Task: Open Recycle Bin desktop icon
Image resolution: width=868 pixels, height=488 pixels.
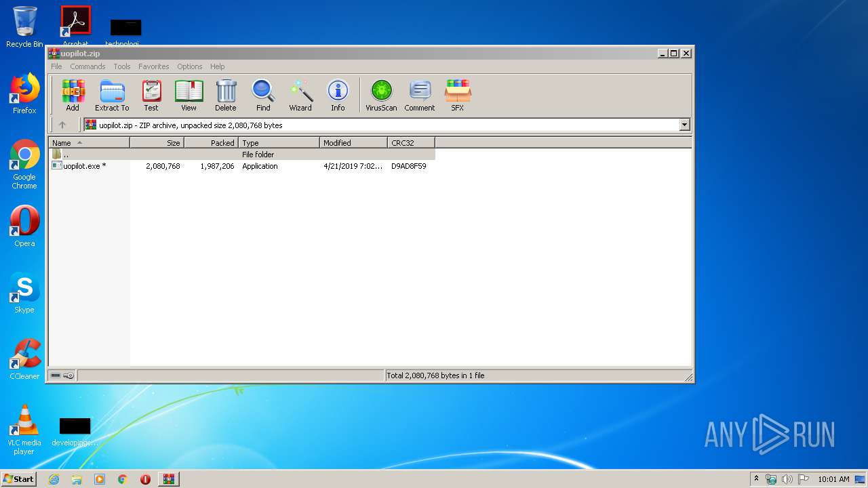Action: [24, 27]
